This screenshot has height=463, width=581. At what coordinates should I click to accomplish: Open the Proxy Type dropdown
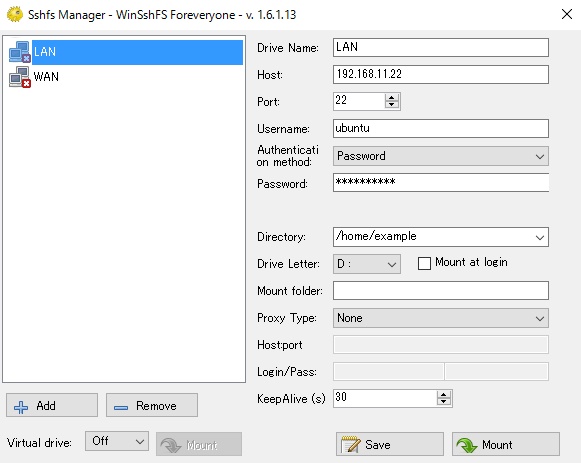[x=441, y=318]
